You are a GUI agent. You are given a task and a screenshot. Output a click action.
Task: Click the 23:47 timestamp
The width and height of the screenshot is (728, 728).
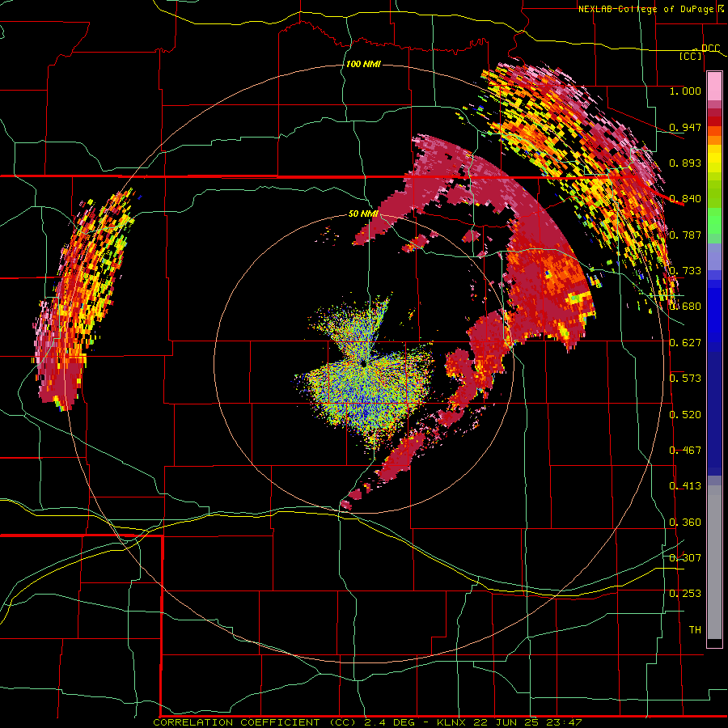(563, 722)
